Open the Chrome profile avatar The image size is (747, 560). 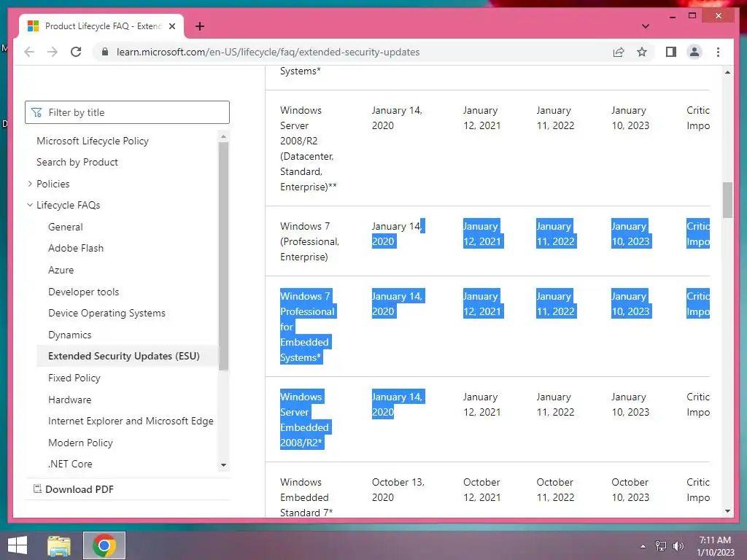coord(694,52)
